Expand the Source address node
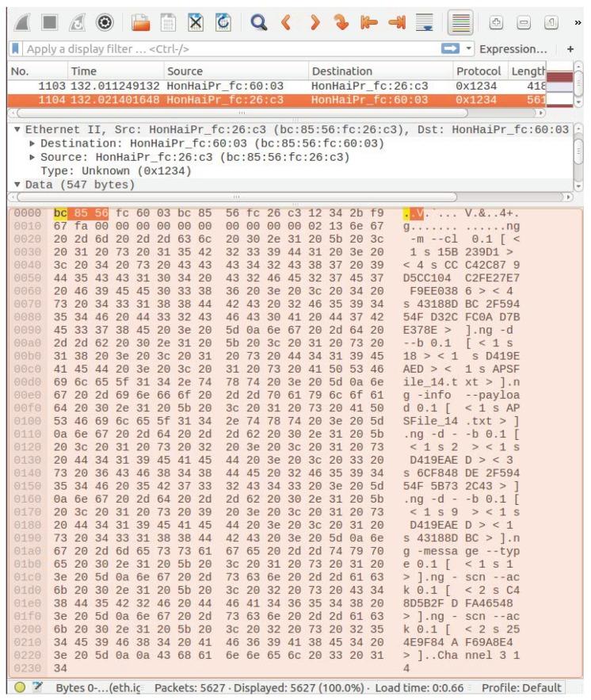Image resolution: width=591 pixels, height=700 pixels. pyautogui.click(x=32, y=157)
